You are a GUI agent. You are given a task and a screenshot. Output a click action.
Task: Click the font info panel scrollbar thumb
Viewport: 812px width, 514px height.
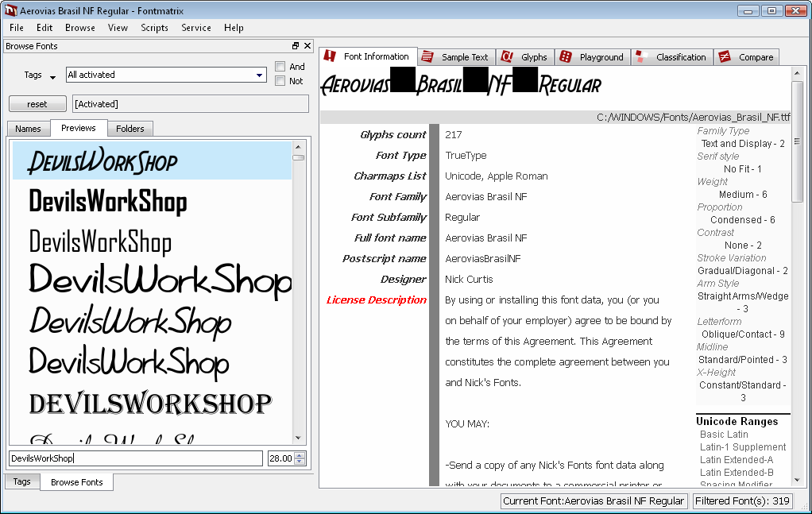click(797, 141)
